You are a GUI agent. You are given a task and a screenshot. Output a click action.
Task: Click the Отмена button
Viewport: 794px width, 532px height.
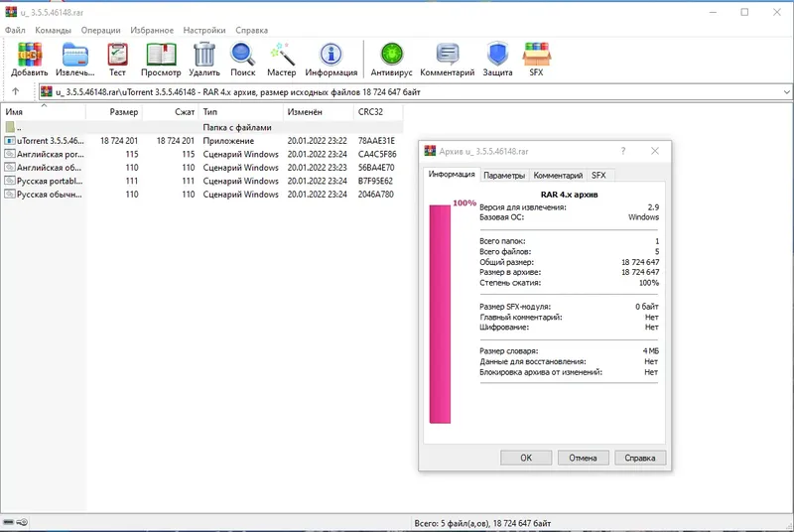583,458
